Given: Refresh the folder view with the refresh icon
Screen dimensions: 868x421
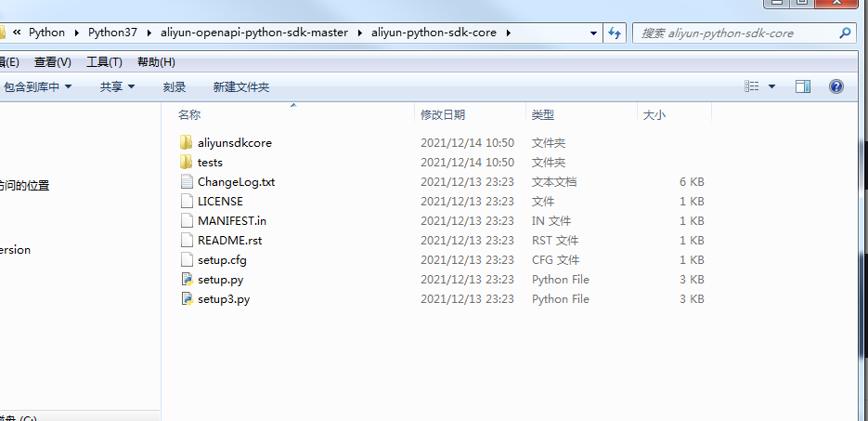Looking at the screenshot, I should 614,33.
